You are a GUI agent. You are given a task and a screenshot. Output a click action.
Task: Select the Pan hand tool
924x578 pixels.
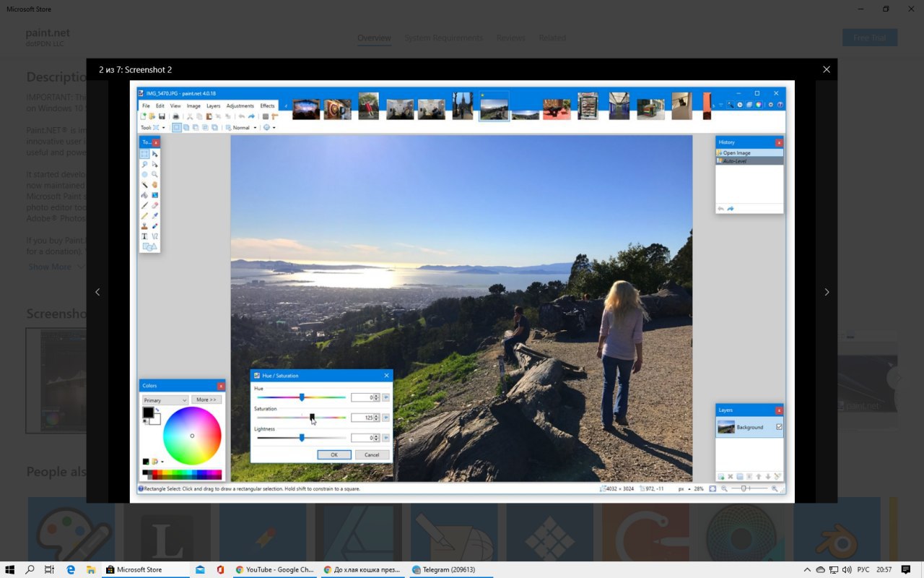pos(155,184)
